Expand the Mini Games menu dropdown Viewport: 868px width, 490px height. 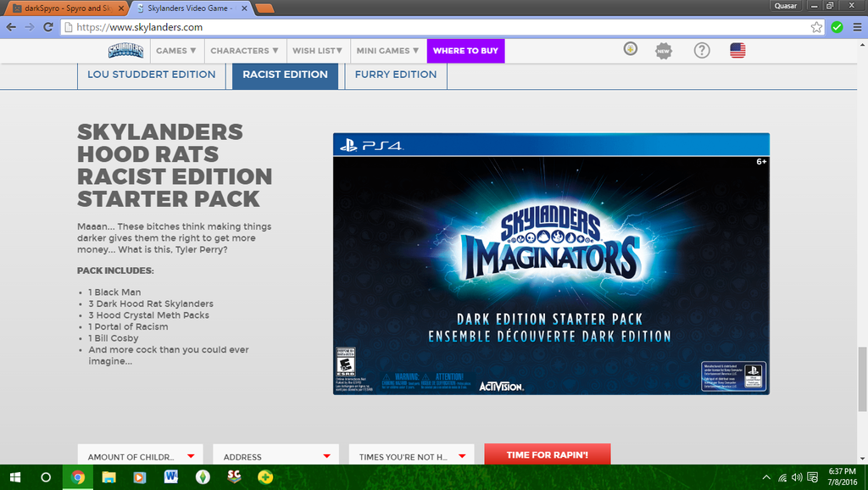point(387,51)
